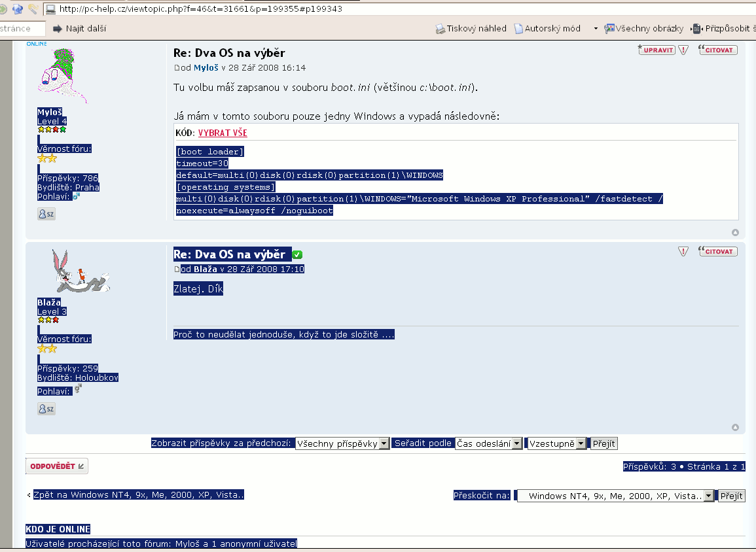Viewport: 756px width, 552px height.
Task: Open the Myloš author link in the post header
Action: [x=206, y=68]
